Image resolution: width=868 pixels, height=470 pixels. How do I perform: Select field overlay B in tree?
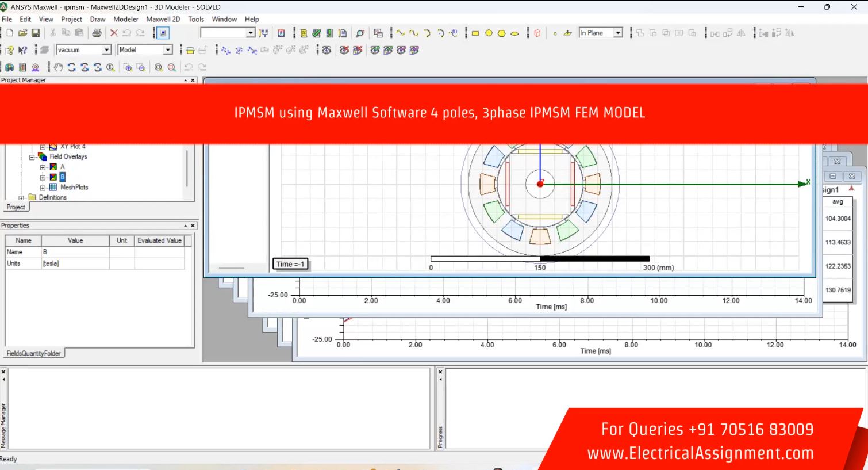click(62, 177)
